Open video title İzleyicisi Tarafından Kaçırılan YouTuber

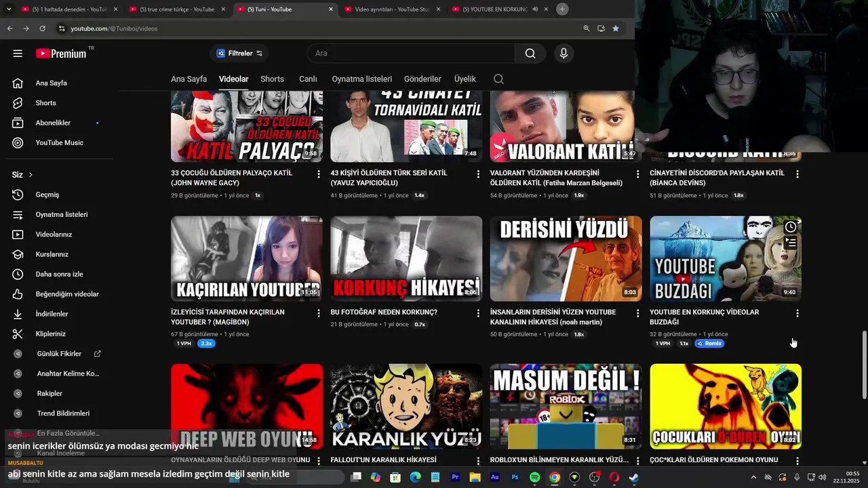[228, 317]
